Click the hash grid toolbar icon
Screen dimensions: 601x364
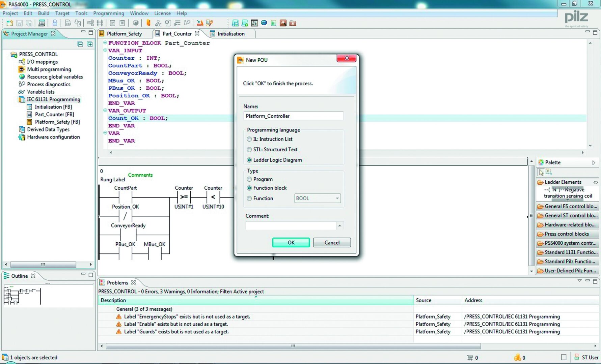click(100, 23)
